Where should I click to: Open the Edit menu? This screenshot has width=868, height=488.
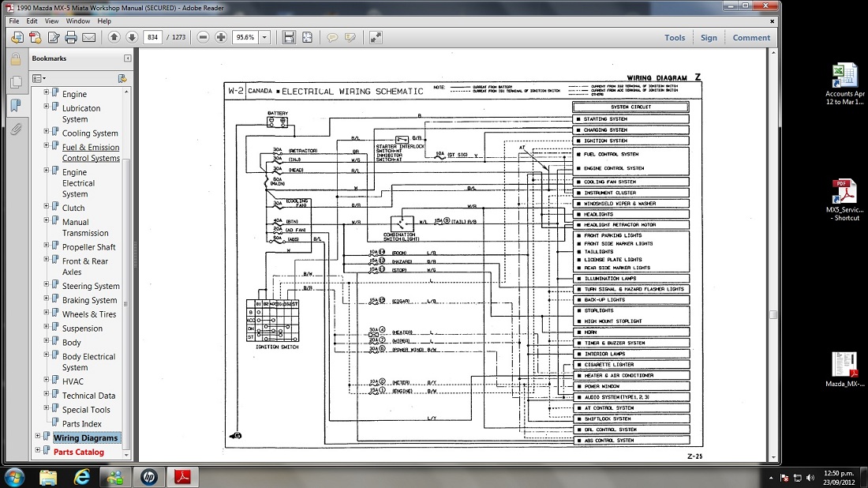(32, 21)
